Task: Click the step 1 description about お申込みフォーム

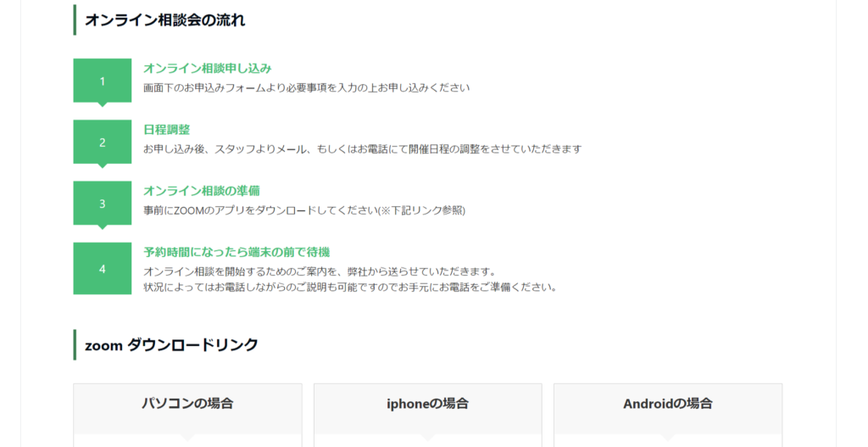Action: pyautogui.click(x=307, y=87)
